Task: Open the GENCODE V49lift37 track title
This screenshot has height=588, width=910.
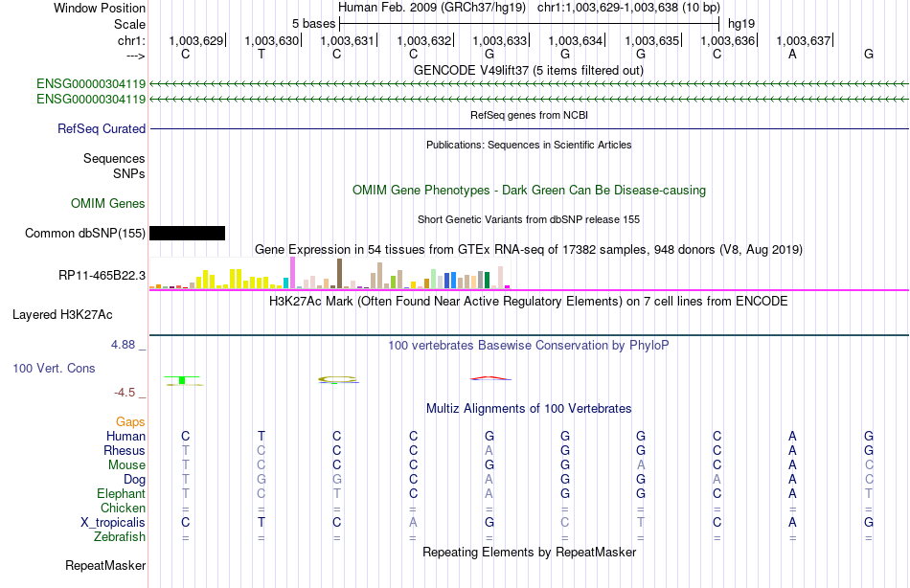Action: 528,70
